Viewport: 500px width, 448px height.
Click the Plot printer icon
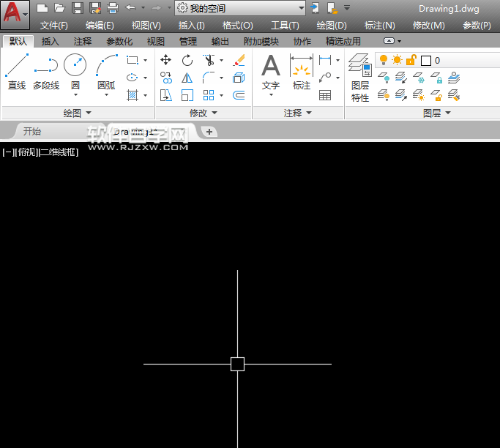click(112, 8)
